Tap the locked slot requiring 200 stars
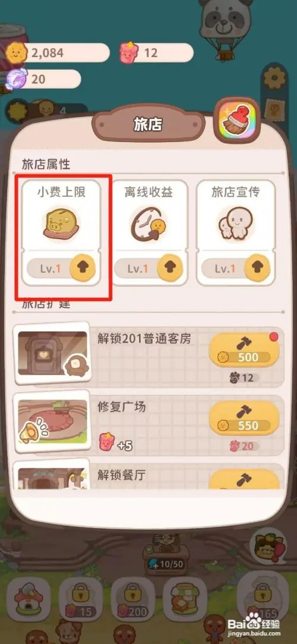The image size is (297, 644). point(133,599)
